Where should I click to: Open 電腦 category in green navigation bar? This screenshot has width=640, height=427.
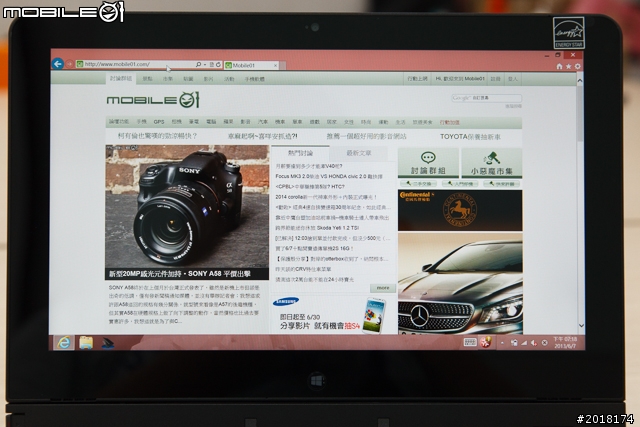(211, 122)
